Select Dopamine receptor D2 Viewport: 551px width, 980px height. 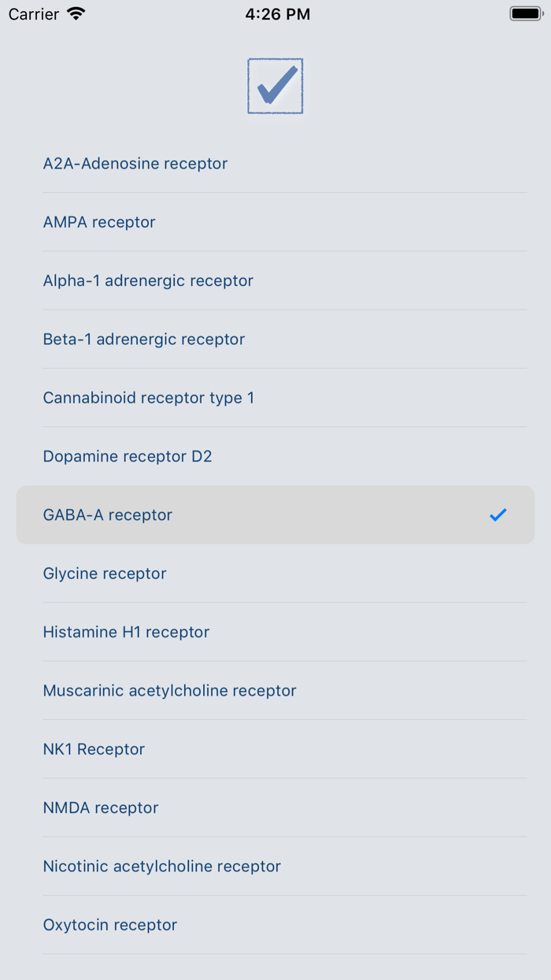pos(127,456)
